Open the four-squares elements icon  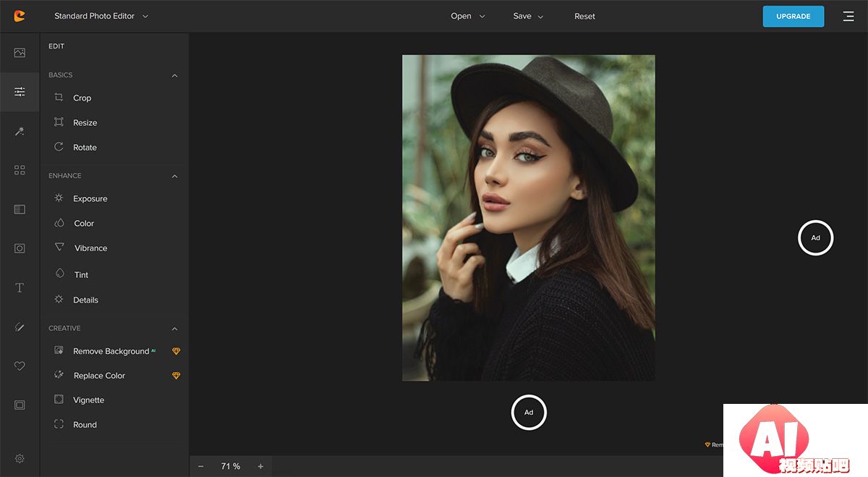click(x=20, y=170)
